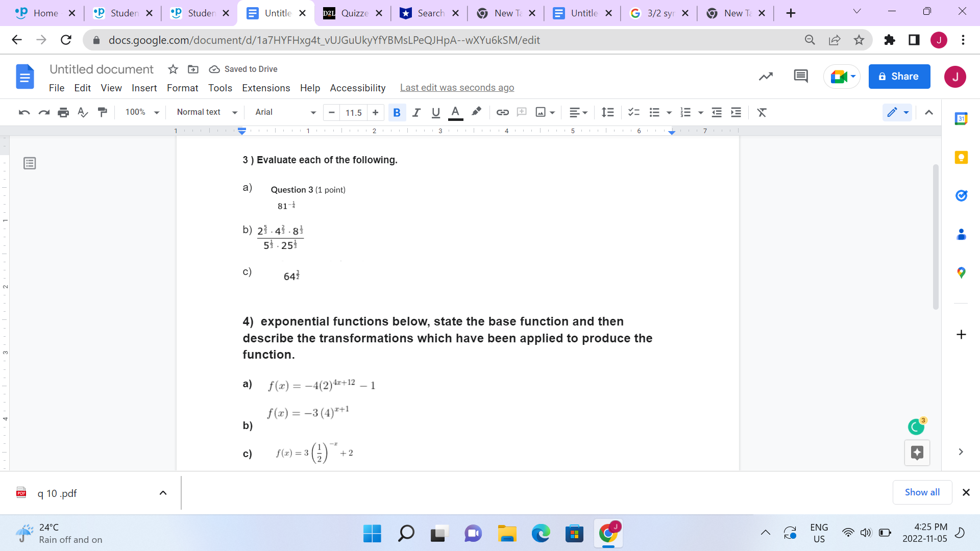Increase the paragraph indent

[736, 112]
